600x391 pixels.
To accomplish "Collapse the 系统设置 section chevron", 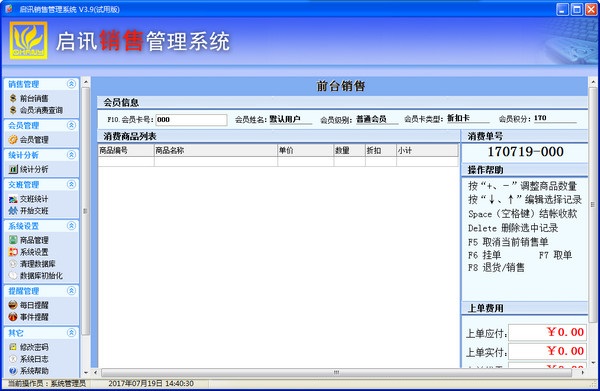I will coord(72,226).
